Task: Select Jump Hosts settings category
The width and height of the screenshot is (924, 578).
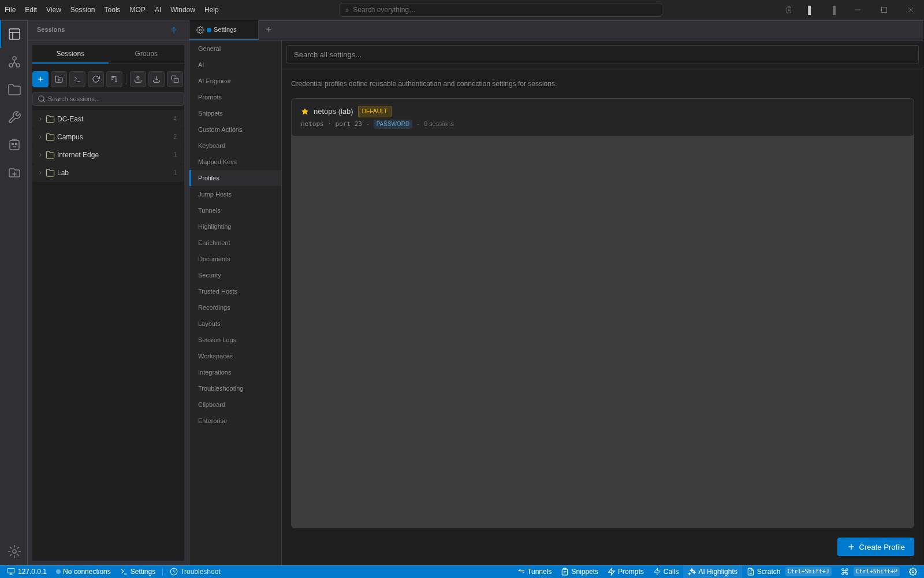Action: (x=236, y=194)
